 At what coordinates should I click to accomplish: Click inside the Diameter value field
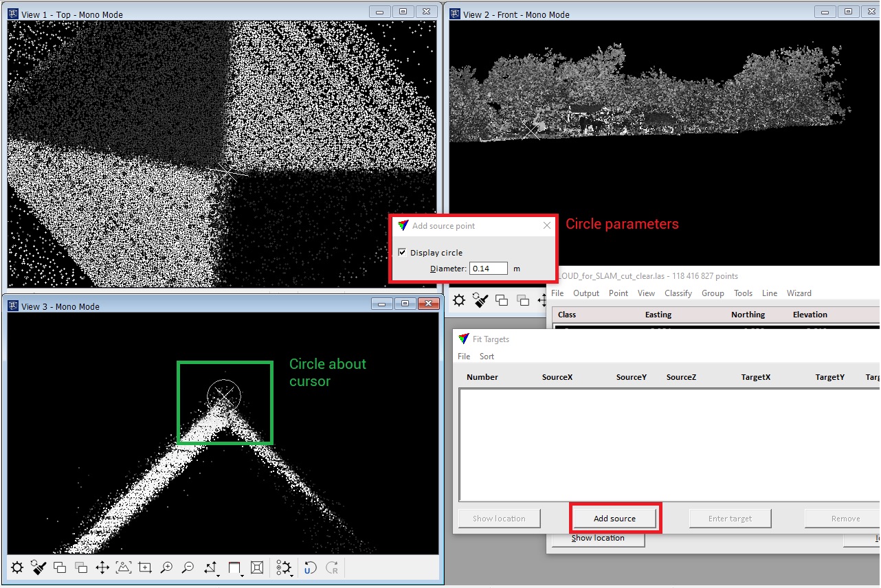click(488, 268)
